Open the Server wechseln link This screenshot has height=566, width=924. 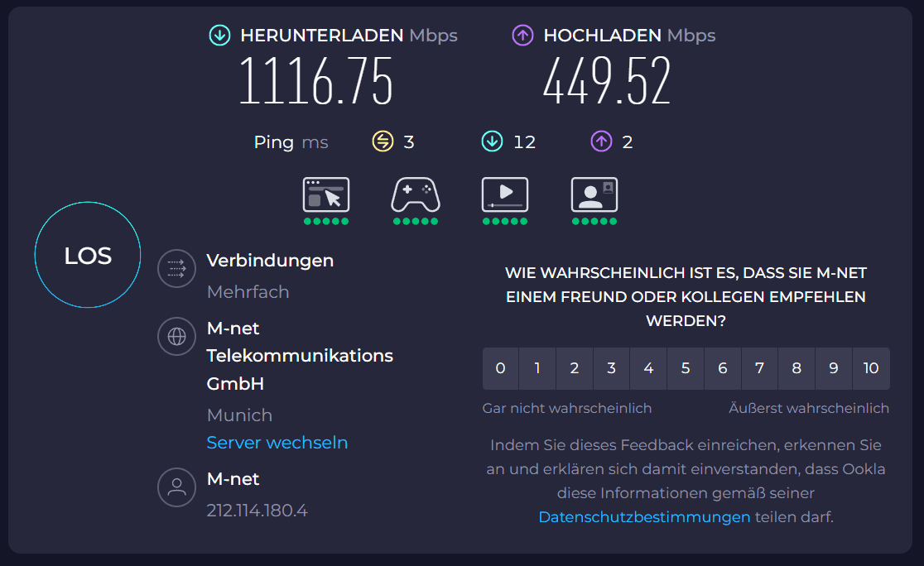277,443
